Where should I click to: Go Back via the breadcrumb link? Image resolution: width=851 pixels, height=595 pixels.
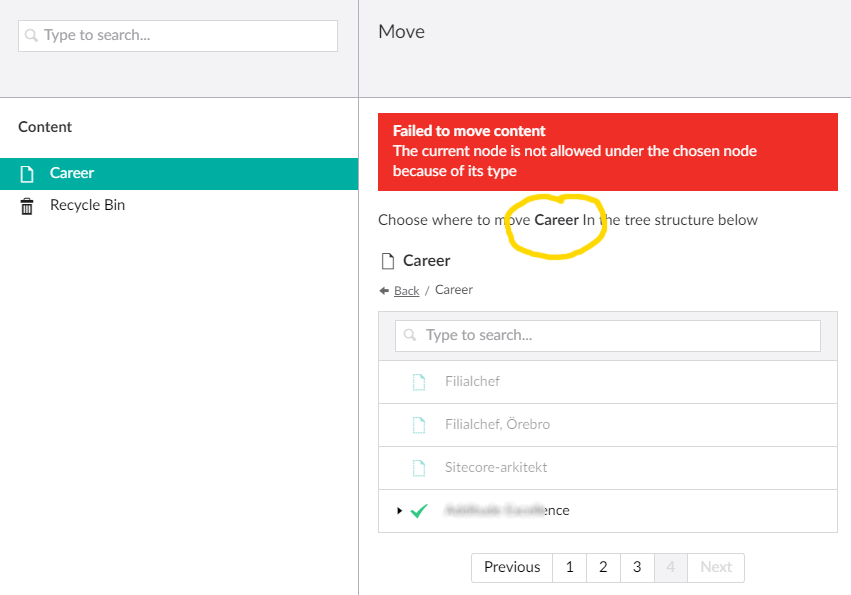pyautogui.click(x=406, y=291)
